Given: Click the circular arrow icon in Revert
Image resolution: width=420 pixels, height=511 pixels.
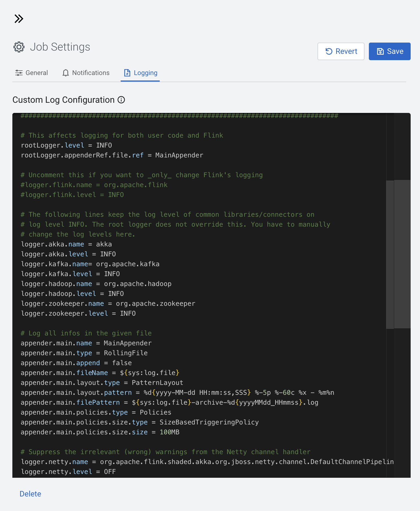Looking at the screenshot, I should click(329, 51).
